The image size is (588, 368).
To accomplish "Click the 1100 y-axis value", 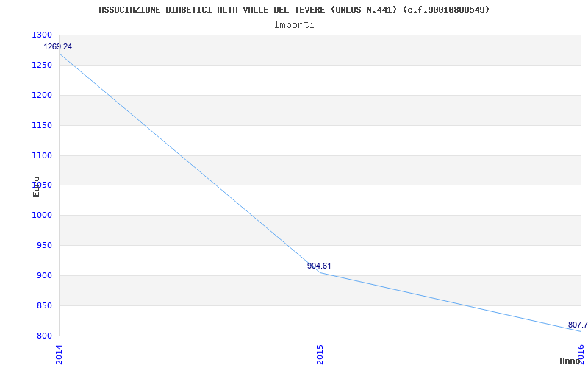I will coord(42,155).
